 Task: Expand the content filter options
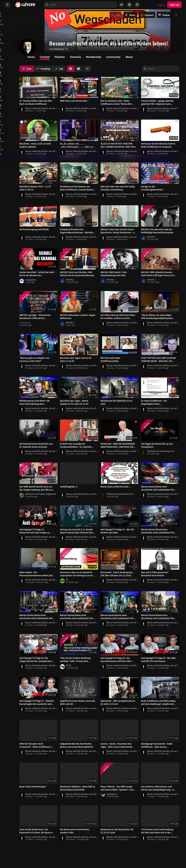click(87, 69)
